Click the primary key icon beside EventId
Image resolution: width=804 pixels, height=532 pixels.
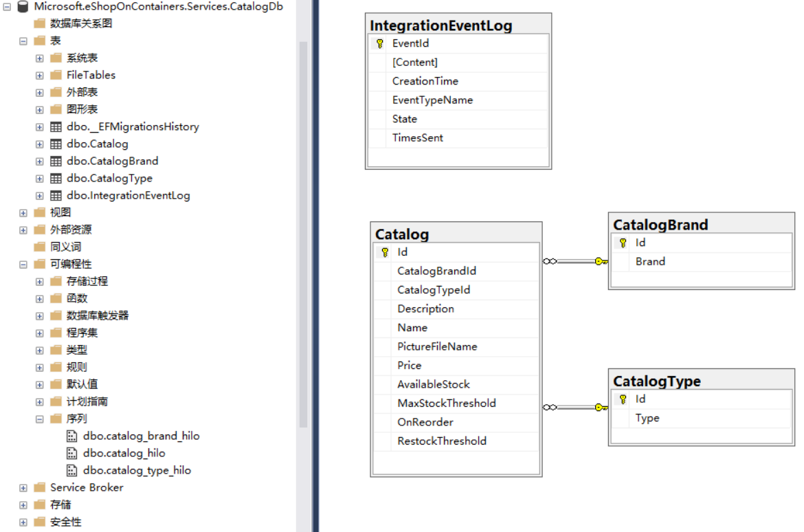point(380,43)
